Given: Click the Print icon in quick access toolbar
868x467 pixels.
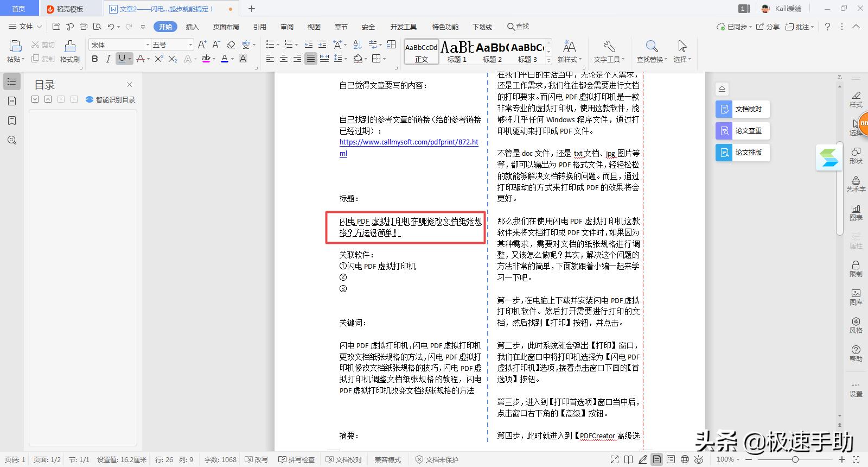Looking at the screenshot, I should (x=84, y=27).
